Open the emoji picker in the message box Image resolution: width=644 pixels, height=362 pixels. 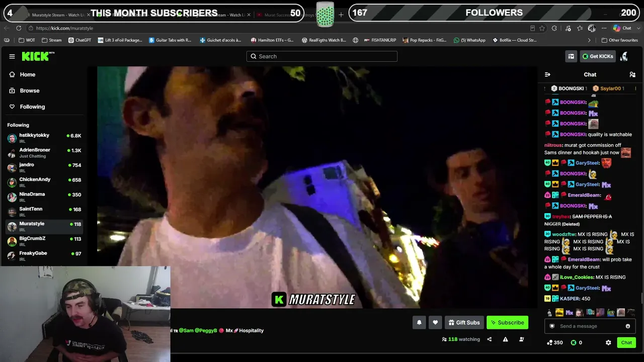pyautogui.click(x=627, y=326)
